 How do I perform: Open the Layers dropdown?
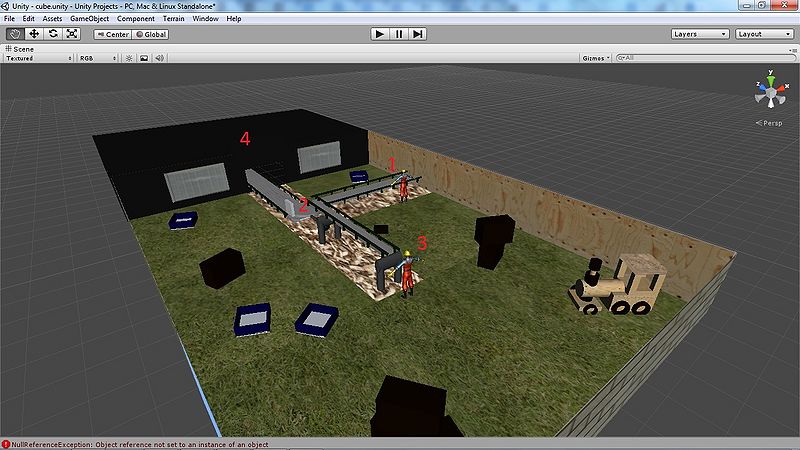(x=700, y=34)
